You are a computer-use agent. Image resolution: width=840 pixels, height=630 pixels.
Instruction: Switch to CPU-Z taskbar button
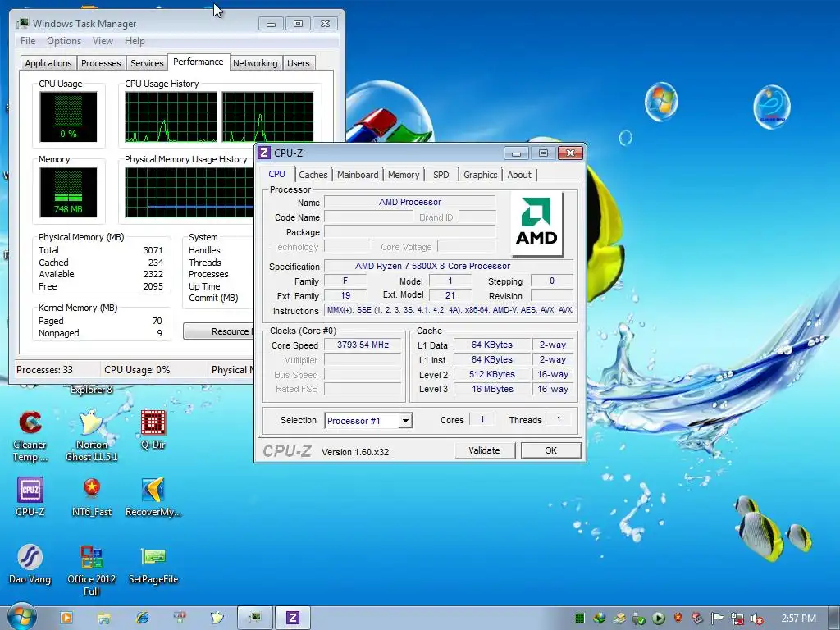pyautogui.click(x=293, y=618)
